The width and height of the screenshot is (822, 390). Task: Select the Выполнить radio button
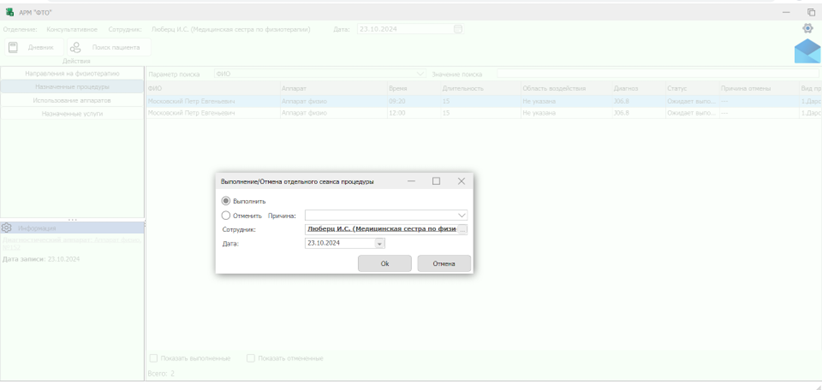(226, 201)
